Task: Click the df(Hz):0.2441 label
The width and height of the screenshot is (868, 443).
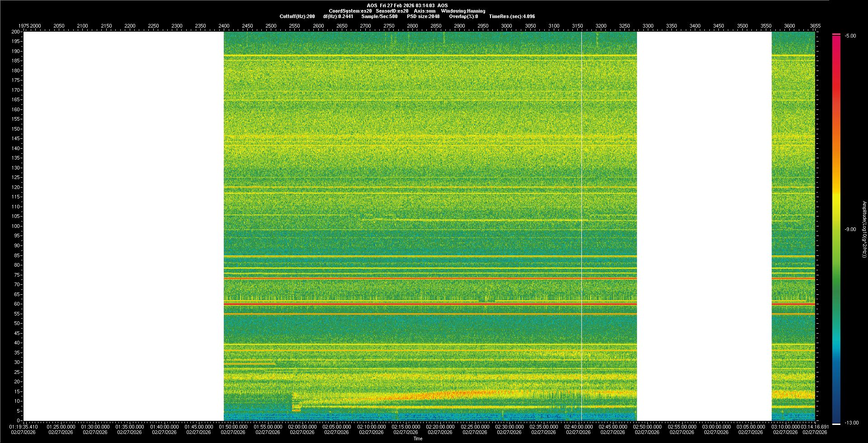Action: (338, 16)
